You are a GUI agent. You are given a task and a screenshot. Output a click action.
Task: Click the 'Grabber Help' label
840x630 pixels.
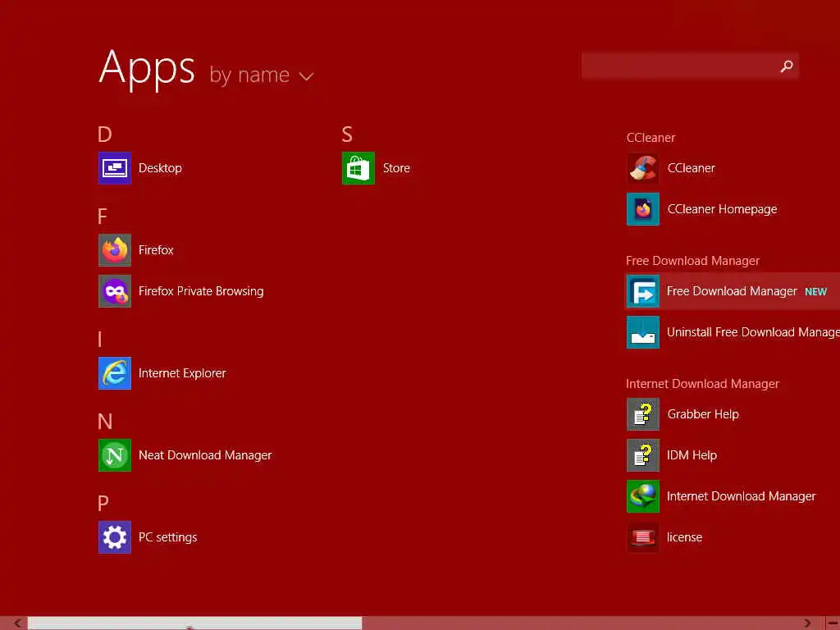703,414
